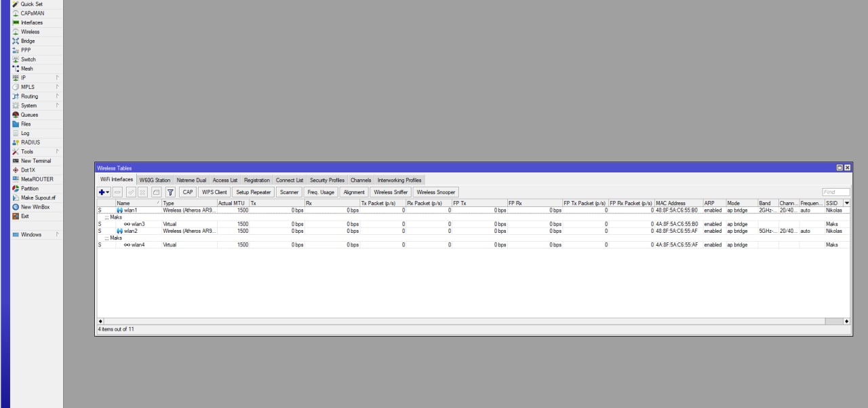
Task: Open the PPP menu entry
Action: pyautogui.click(x=26, y=50)
